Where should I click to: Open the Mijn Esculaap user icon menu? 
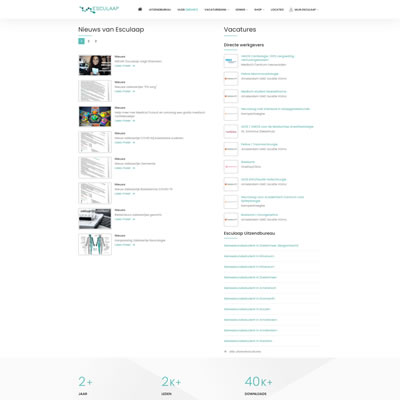pyautogui.click(x=291, y=10)
